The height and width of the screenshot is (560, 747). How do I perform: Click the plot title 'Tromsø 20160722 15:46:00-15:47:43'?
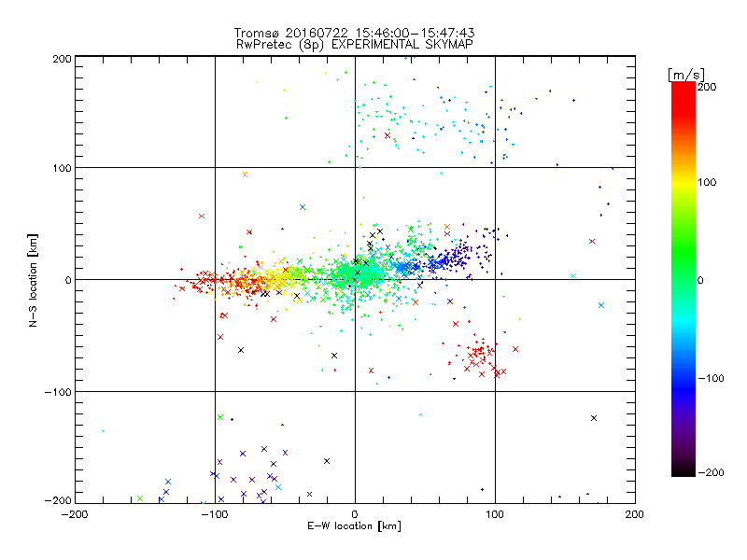(x=354, y=33)
